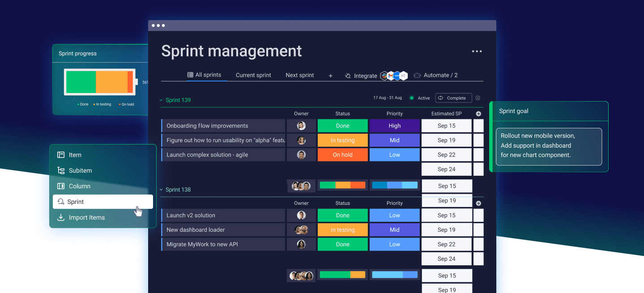Click the Integrate plug icon
The image size is (644, 293).
coord(348,76)
